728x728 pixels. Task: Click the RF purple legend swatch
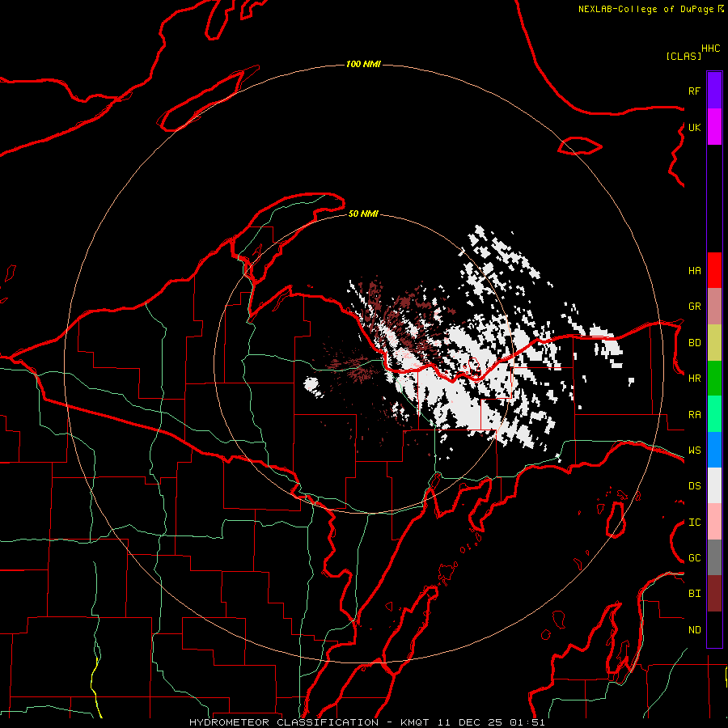(714, 91)
